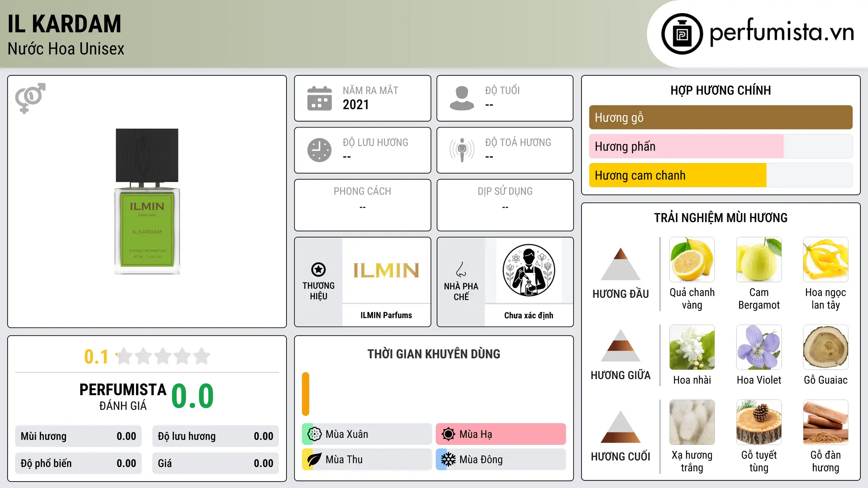Click the clock icon beside Độ lưu hương
Image resolution: width=868 pixels, height=488 pixels.
point(320,150)
